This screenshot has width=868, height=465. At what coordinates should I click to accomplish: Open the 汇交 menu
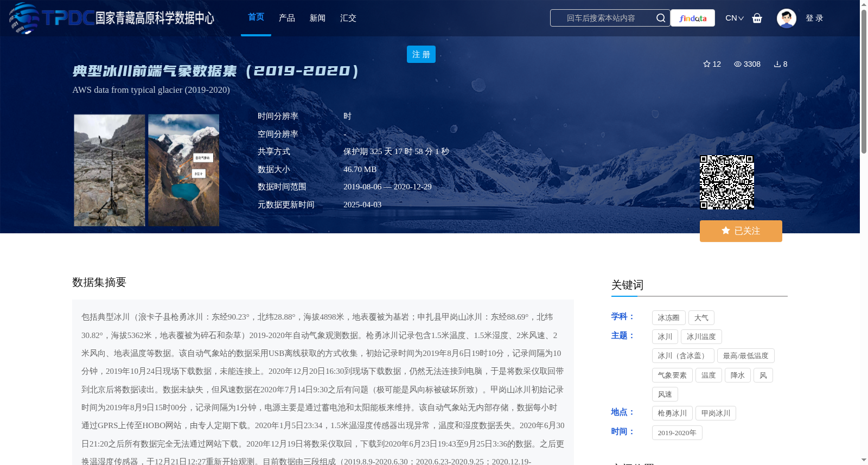(348, 18)
